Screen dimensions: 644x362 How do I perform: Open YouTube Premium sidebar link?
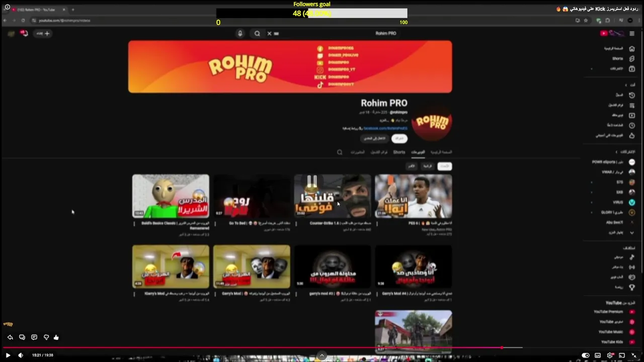coord(614,312)
